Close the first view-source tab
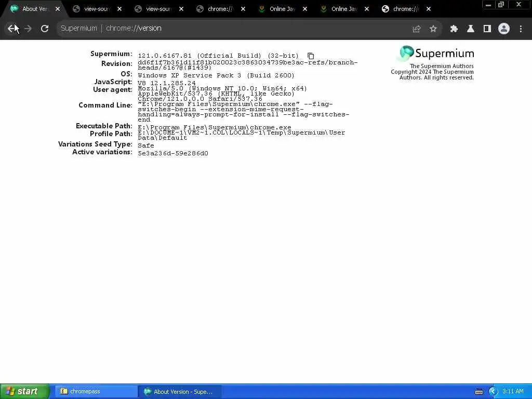Viewport: 532px width, 399px height. click(119, 9)
